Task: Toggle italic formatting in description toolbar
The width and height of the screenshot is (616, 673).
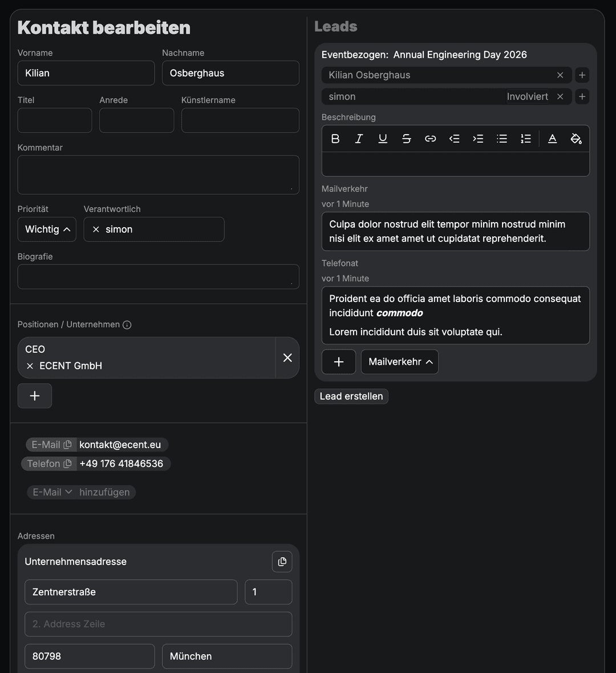Action: coord(359,139)
